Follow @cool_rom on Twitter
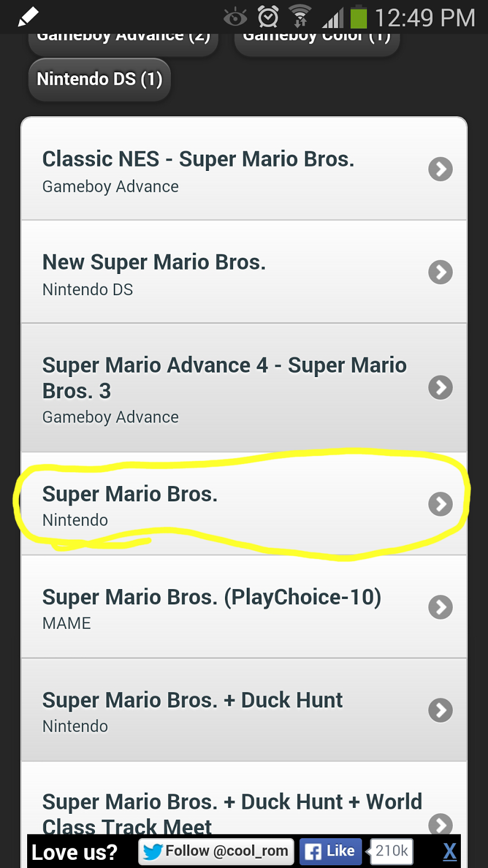 217,851
